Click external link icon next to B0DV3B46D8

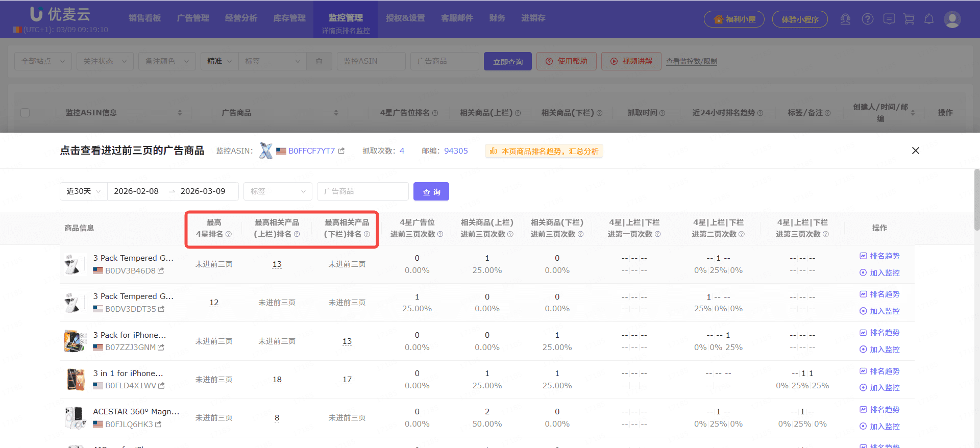point(161,271)
